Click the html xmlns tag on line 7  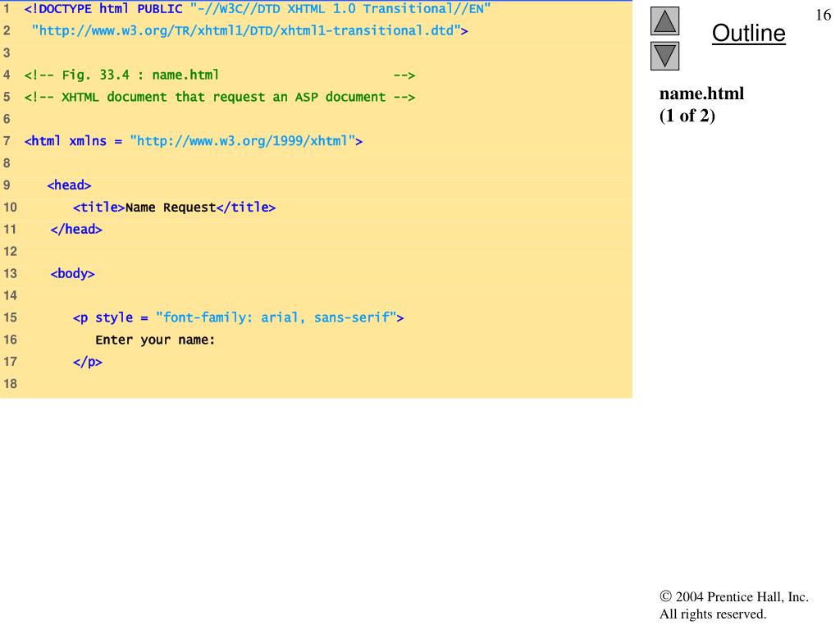click(194, 141)
